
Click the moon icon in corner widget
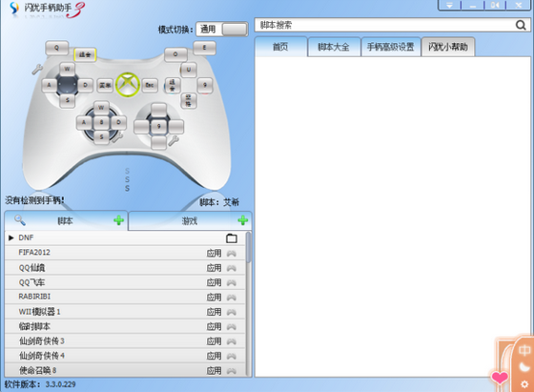(524, 367)
